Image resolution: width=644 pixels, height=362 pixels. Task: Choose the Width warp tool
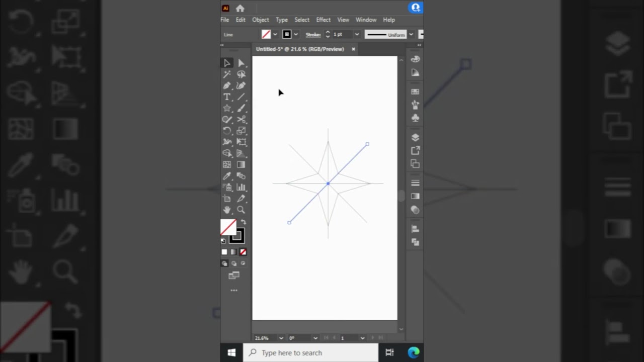point(227,142)
